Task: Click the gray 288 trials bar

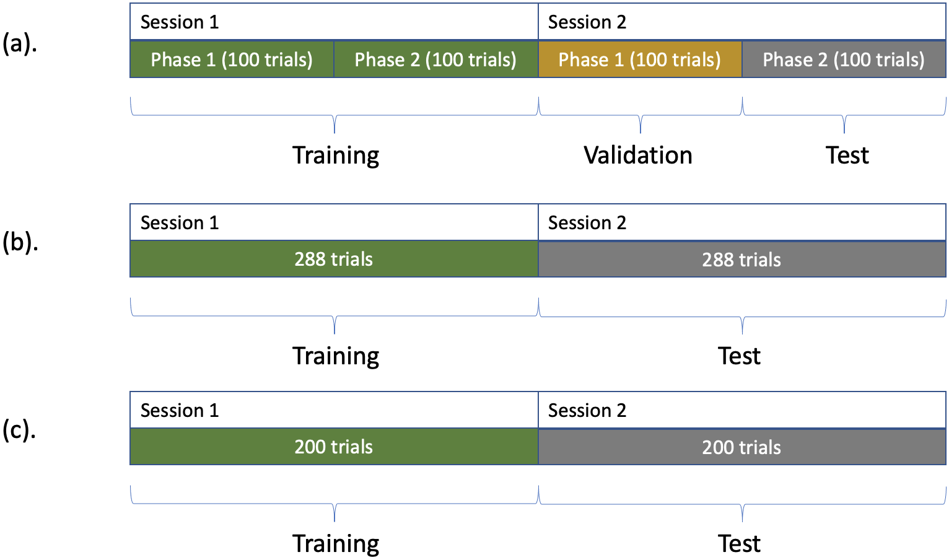Action: (x=741, y=259)
